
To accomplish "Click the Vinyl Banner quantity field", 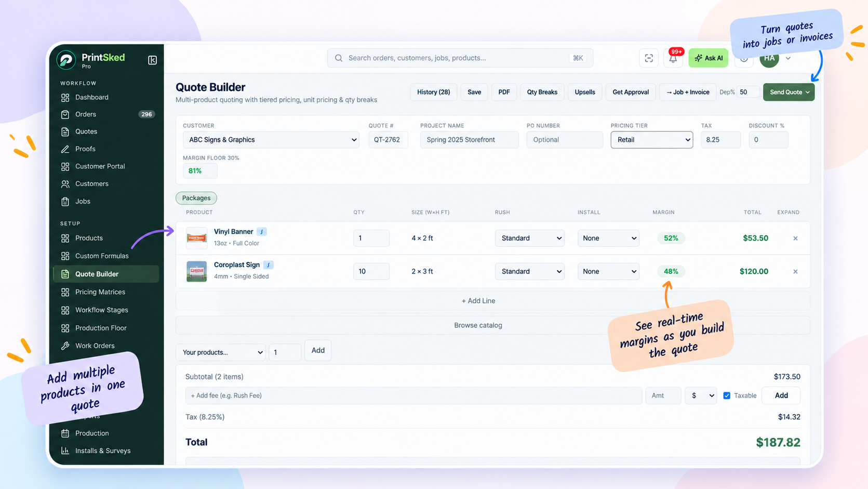I will (x=371, y=239).
